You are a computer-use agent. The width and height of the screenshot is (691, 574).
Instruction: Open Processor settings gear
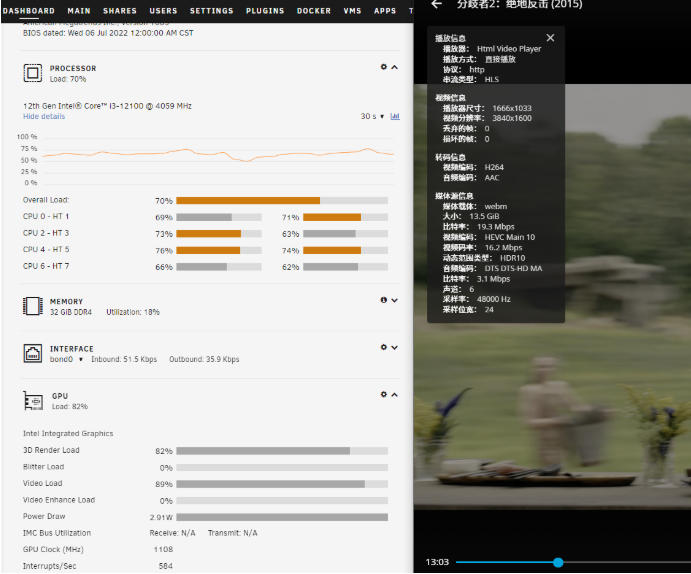(383, 67)
